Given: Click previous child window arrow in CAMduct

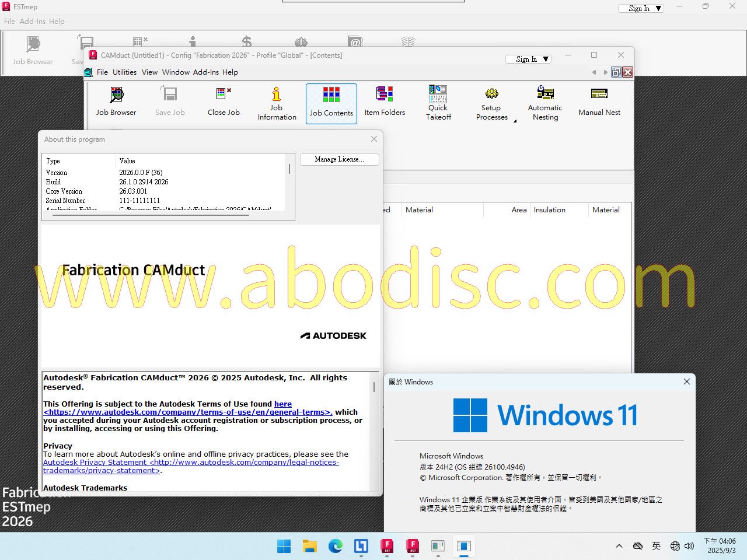Looking at the screenshot, I should pos(594,72).
